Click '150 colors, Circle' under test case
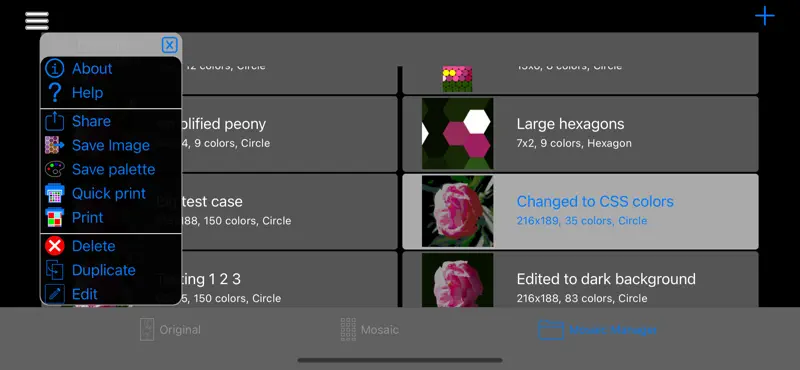 (247, 221)
